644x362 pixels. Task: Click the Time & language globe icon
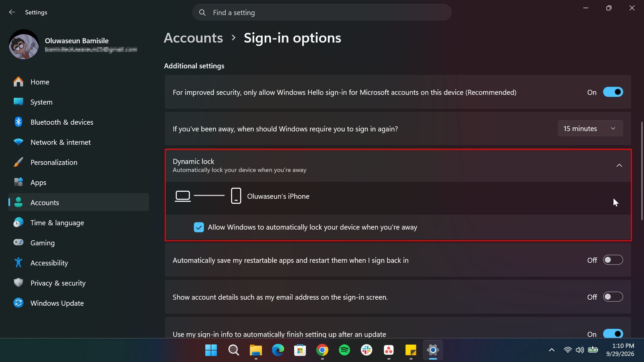18,223
